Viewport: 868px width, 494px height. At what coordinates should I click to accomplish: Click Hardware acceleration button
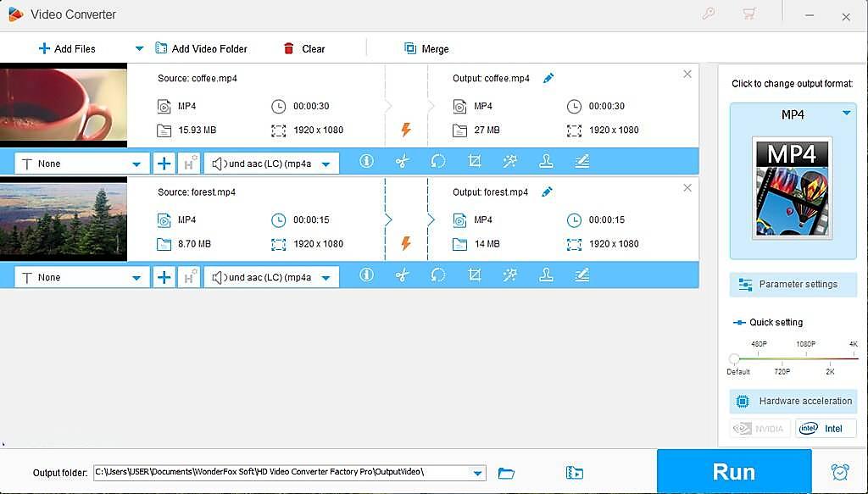(x=793, y=401)
